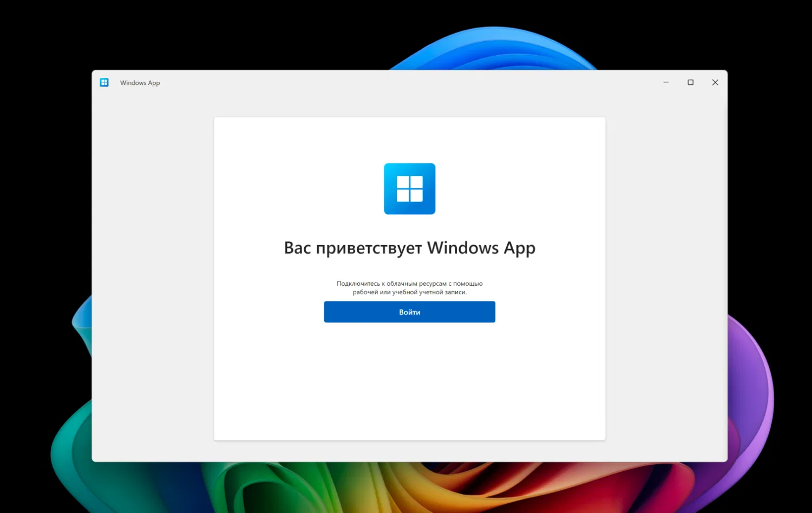Click the Windows App icon in title bar

pos(104,82)
